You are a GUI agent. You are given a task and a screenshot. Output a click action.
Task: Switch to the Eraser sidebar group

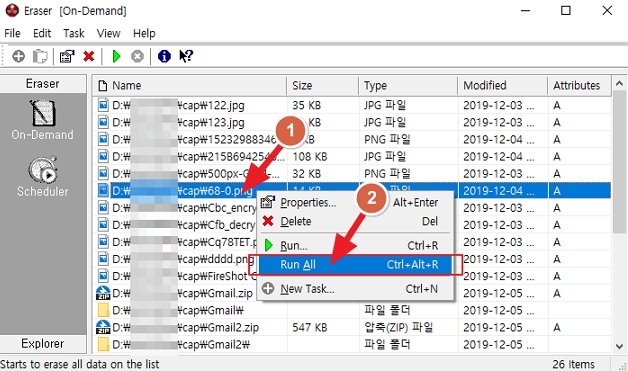[x=43, y=84]
